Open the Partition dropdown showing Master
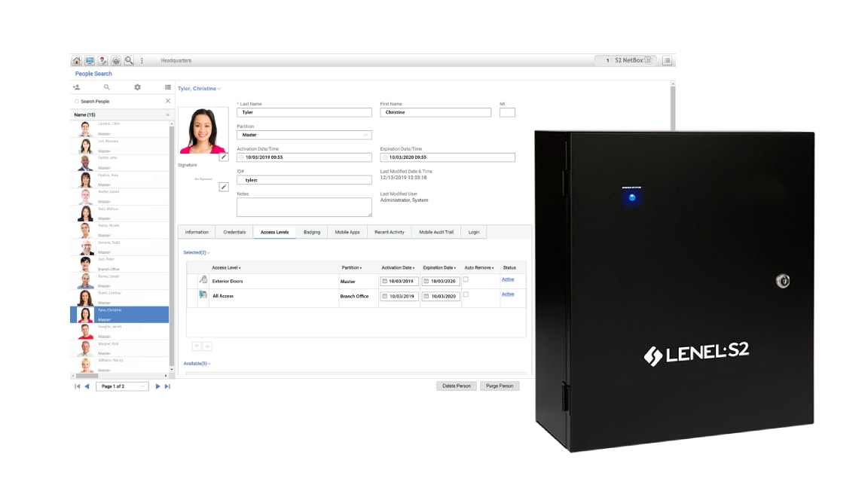This screenshot has height=488, width=868. tap(304, 135)
